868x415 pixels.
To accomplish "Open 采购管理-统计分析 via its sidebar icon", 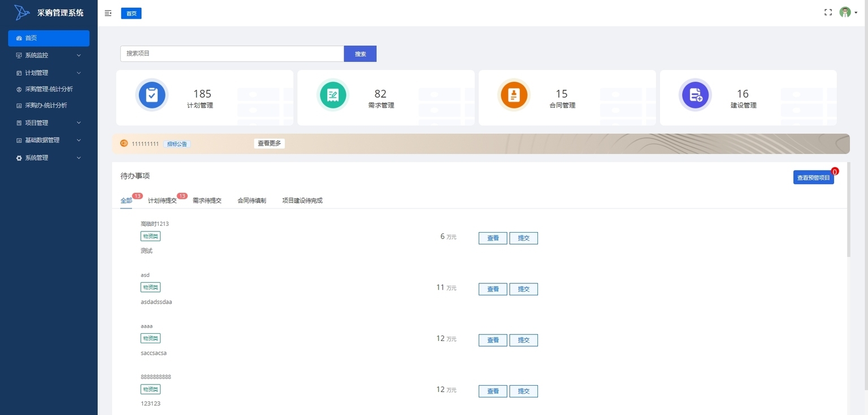I will [19, 89].
